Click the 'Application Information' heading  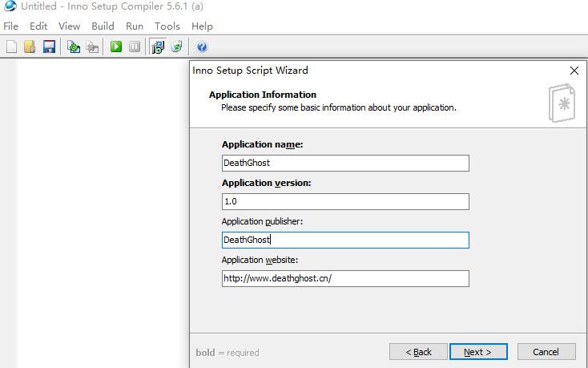pos(263,95)
